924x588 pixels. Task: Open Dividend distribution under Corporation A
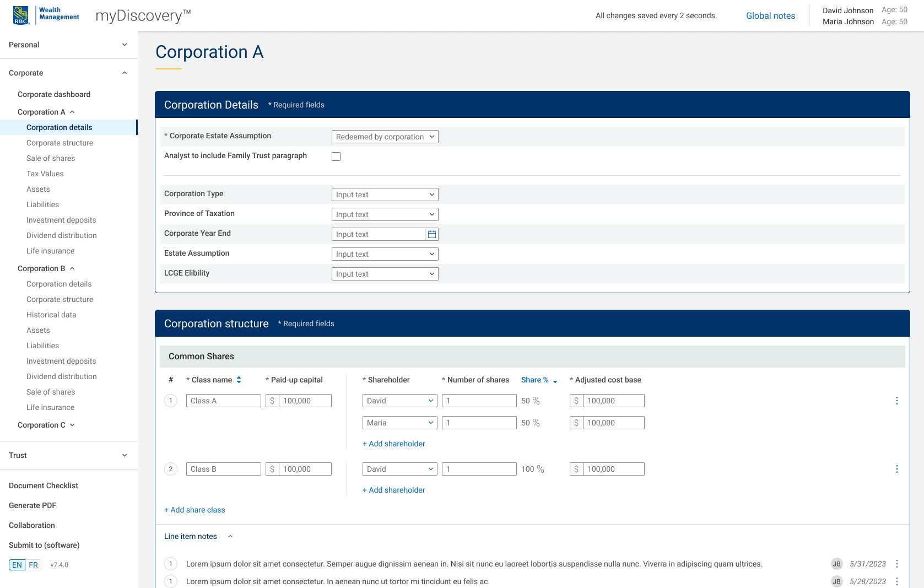click(x=62, y=235)
